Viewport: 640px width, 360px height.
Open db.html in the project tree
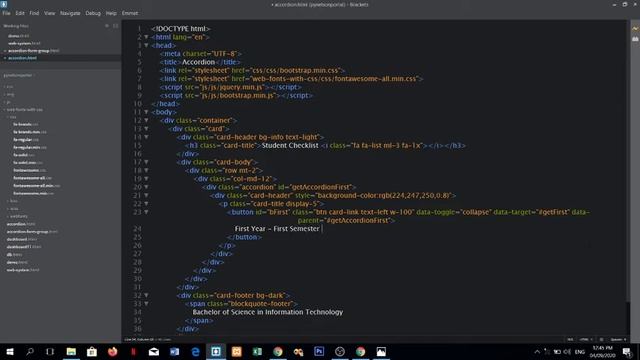14,254
